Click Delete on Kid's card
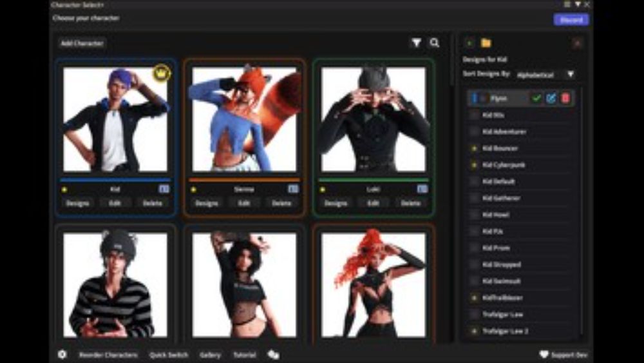 [153, 203]
